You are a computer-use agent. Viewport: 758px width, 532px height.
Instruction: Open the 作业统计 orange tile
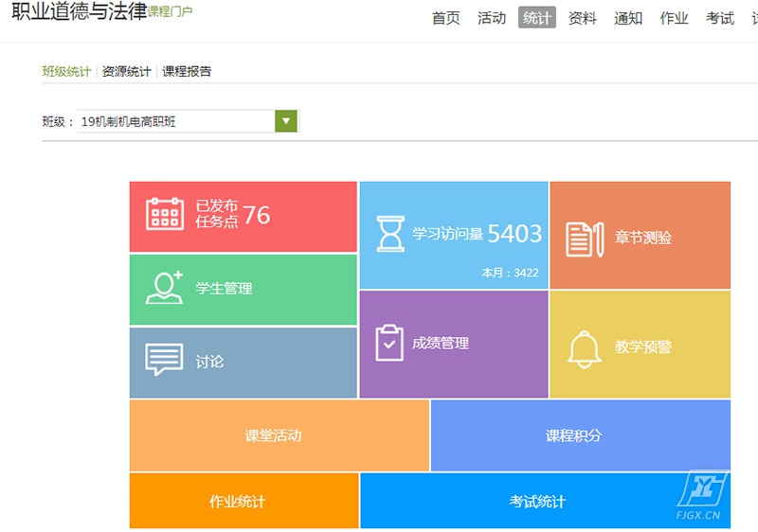[237, 501]
